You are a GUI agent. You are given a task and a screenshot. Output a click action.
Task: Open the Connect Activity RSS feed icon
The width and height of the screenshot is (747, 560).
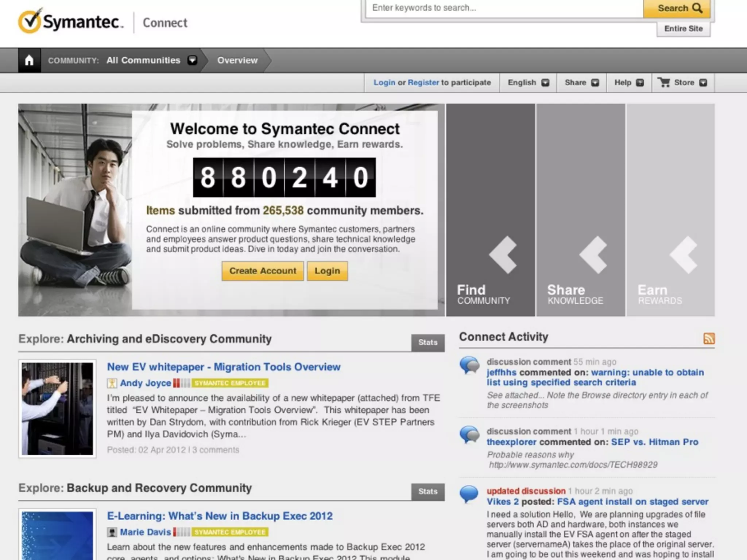pyautogui.click(x=709, y=338)
